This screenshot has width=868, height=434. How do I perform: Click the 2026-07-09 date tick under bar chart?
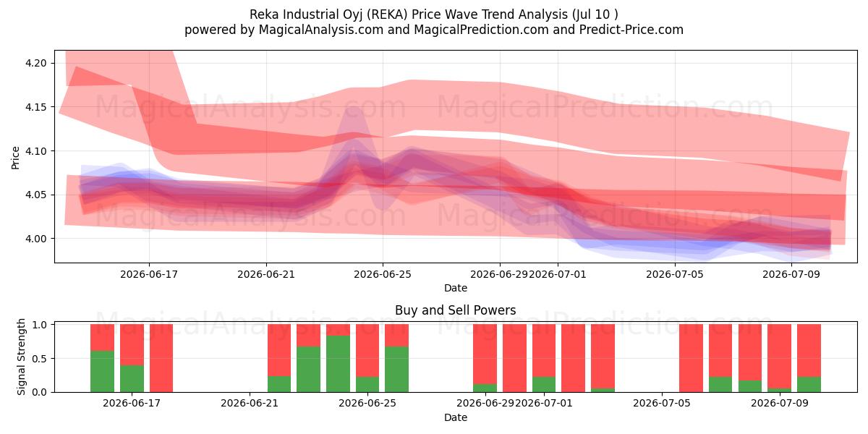click(x=780, y=404)
